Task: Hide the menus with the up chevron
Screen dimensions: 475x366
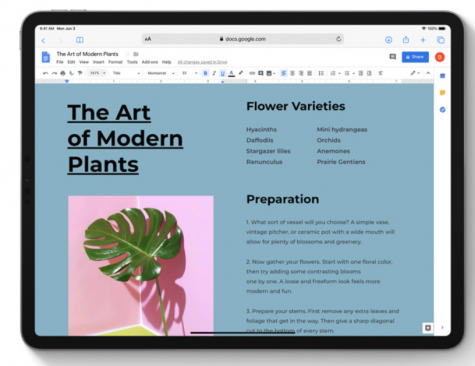Action: click(428, 73)
